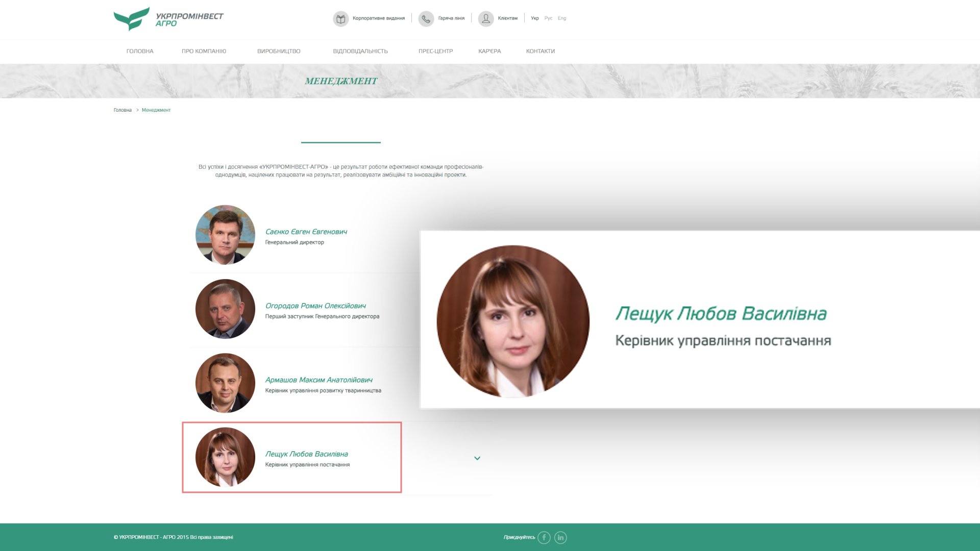Click the hotline phone icon

click(x=426, y=19)
